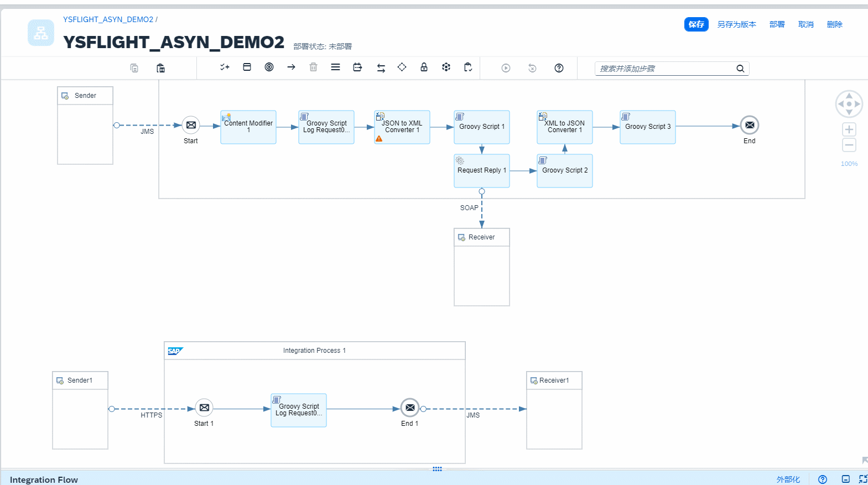Image resolution: width=868 pixels, height=485 pixels.
Task: Click the 外部化 (Externalize) link
Action: tap(788, 479)
